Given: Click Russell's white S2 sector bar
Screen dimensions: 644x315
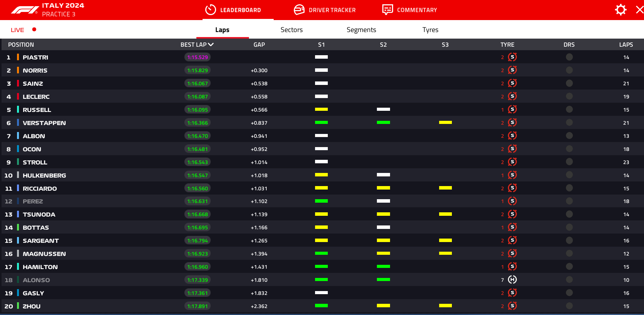Looking at the screenshot, I should pyautogui.click(x=383, y=109).
